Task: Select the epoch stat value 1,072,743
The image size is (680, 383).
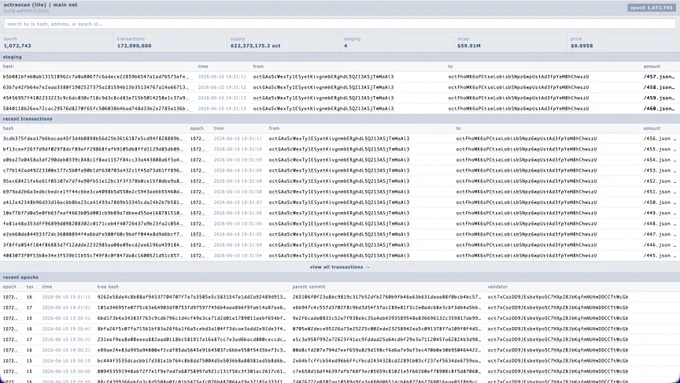Action: point(17,46)
